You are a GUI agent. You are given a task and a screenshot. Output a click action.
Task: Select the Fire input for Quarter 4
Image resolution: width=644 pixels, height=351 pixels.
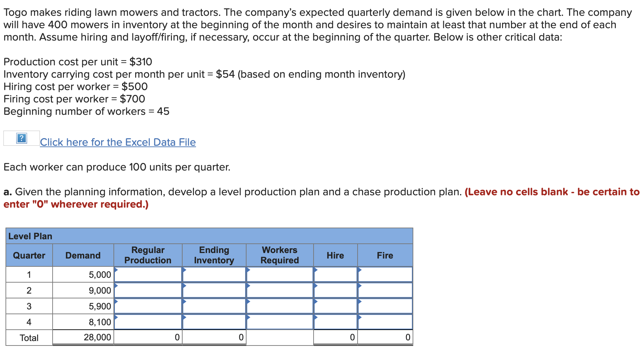385,322
